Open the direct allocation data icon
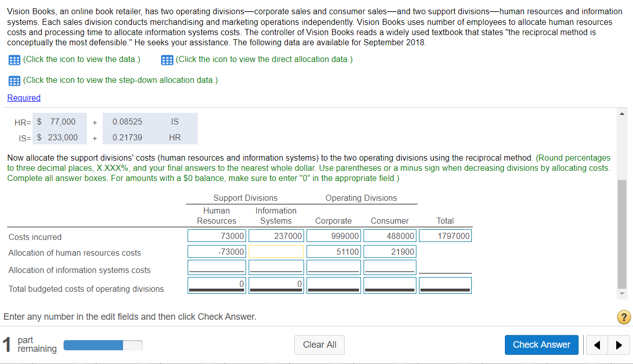633x364 pixels. pos(167,60)
